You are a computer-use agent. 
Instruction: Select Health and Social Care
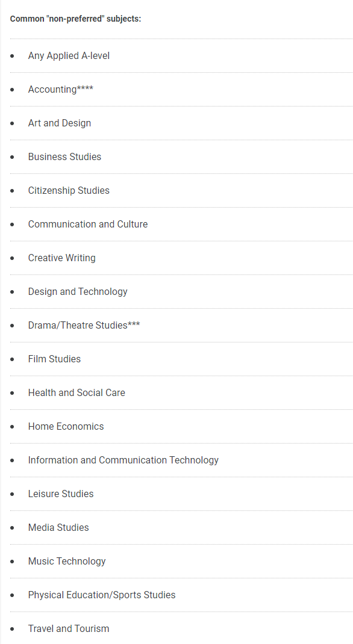pyautogui.click(x=77, y=392)
